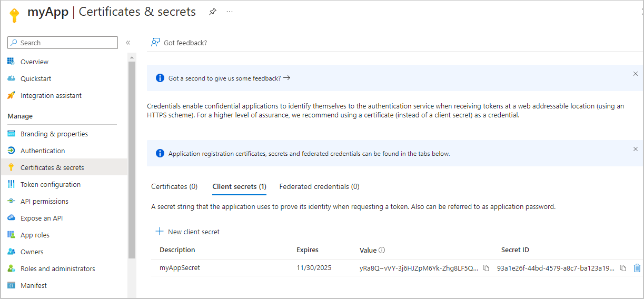Click the info icon in feedback banner
This screenshot has height=299, width=644.
160,78
